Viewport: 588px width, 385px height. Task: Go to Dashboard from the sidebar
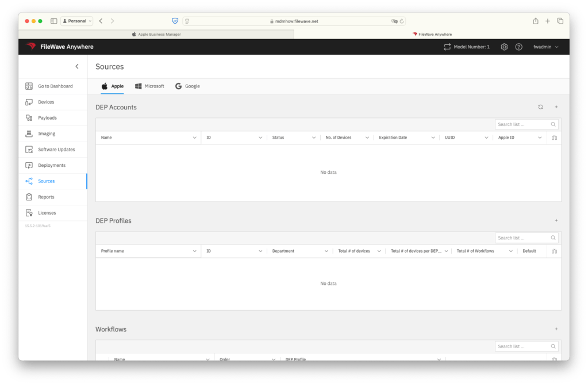55,86
